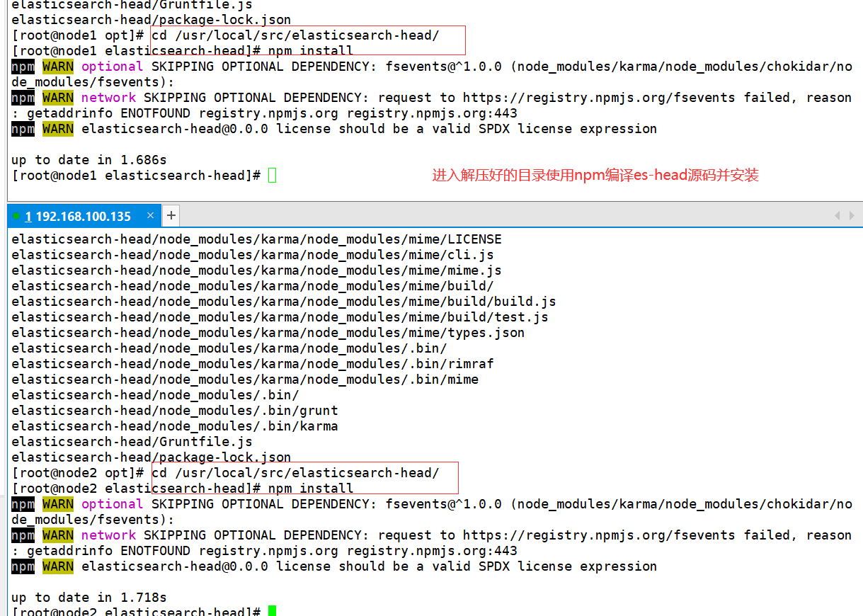Click the word 'optional' in node1 pane warning
863x616 pixels.
[x=113, y=67]
